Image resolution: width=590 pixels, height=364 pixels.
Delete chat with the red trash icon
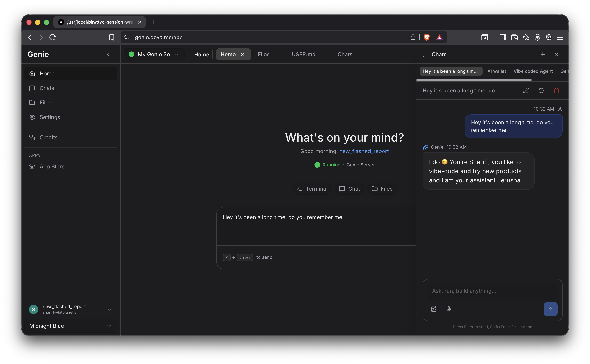pos(556,91)
